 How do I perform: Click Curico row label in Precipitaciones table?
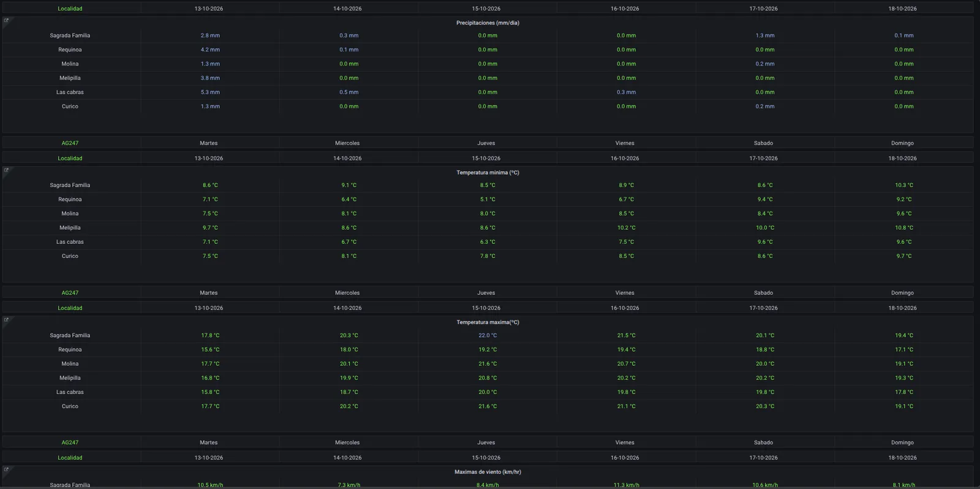point(70,107)
